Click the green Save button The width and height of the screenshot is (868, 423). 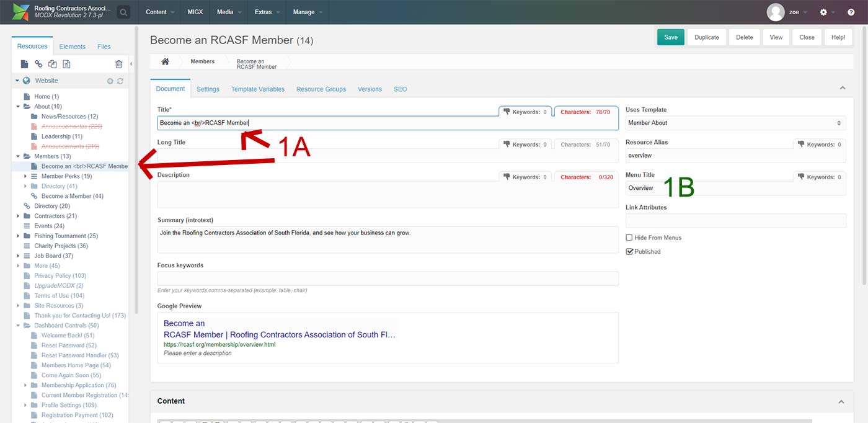coord(671,37)
